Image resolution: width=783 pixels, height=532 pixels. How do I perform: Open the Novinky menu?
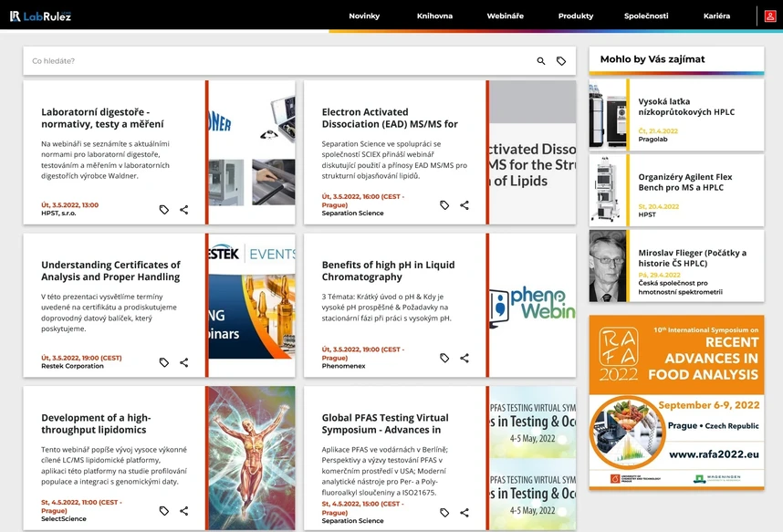point(364,16)
